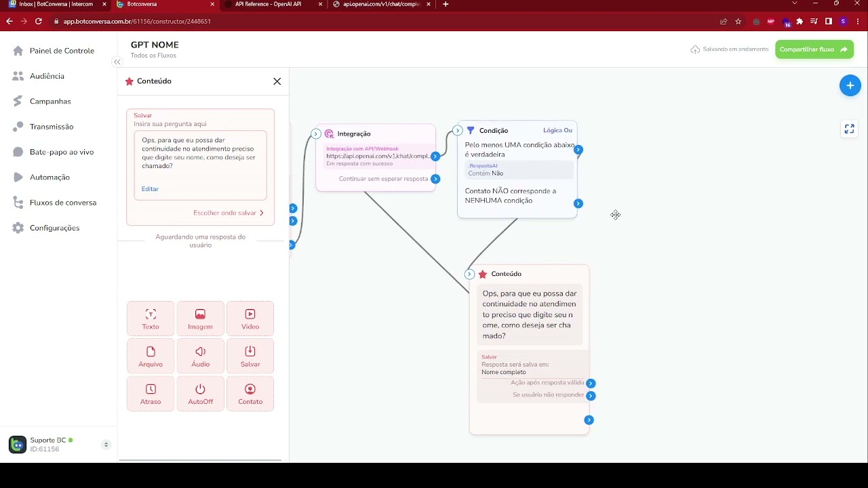The width and height of the screenshot is (868, 488).
Task: Select the Condição node header
Action: click(x=494, y=130)
